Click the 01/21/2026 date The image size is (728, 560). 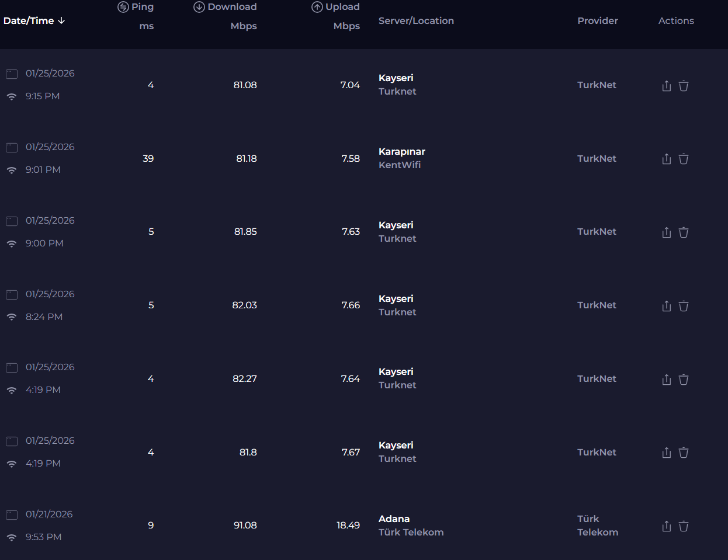[x=49, y=514]
